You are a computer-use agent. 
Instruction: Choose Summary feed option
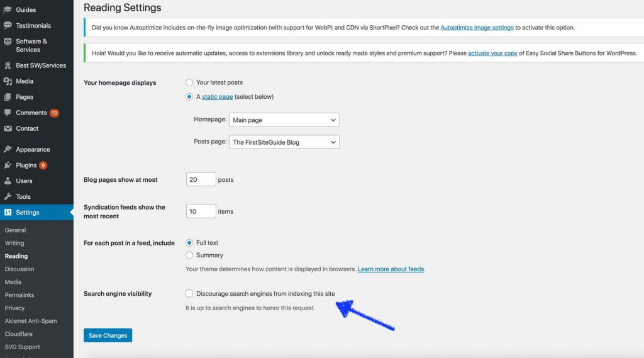(189, 255)
